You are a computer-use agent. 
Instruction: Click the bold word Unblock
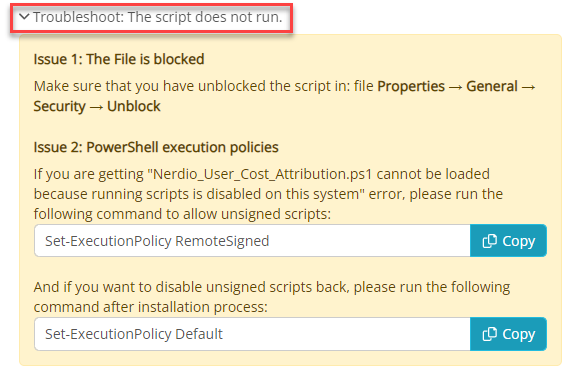(x=134, y=107)
